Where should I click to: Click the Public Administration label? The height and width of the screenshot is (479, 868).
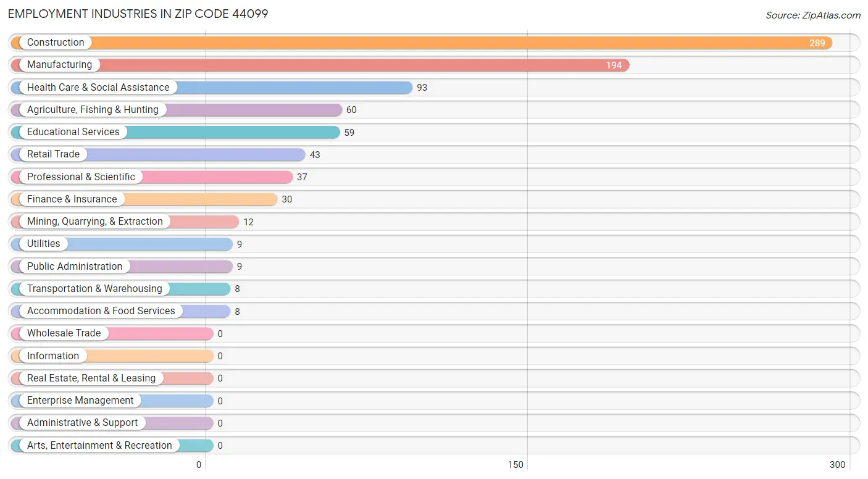[x=75, y=267]
